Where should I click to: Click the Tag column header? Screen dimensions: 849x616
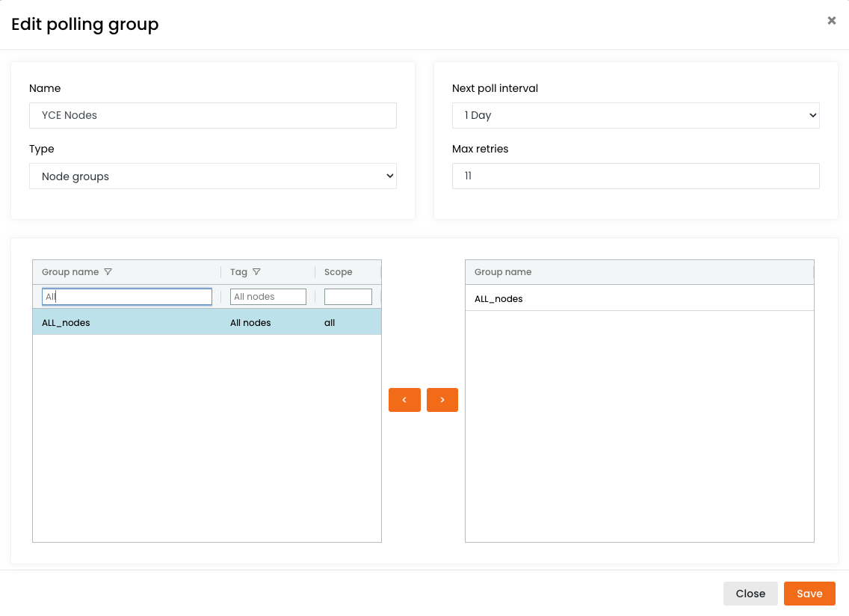click(238, 272)
